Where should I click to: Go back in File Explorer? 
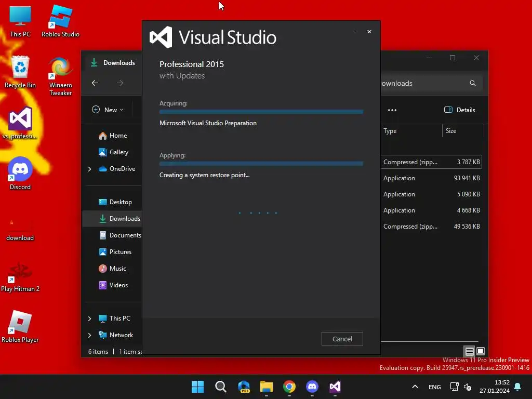coord(95,83)
